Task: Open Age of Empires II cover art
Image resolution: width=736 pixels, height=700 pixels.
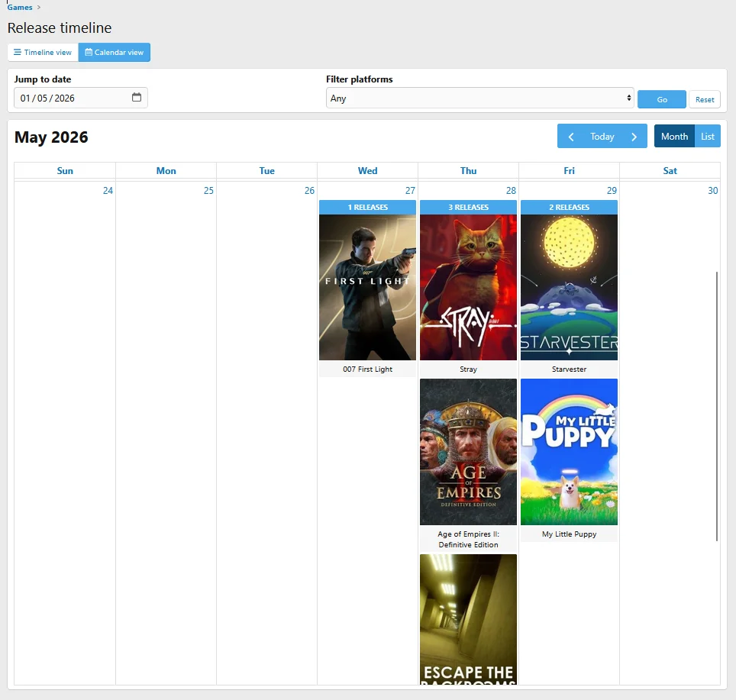Action: [x=469, y=452]
